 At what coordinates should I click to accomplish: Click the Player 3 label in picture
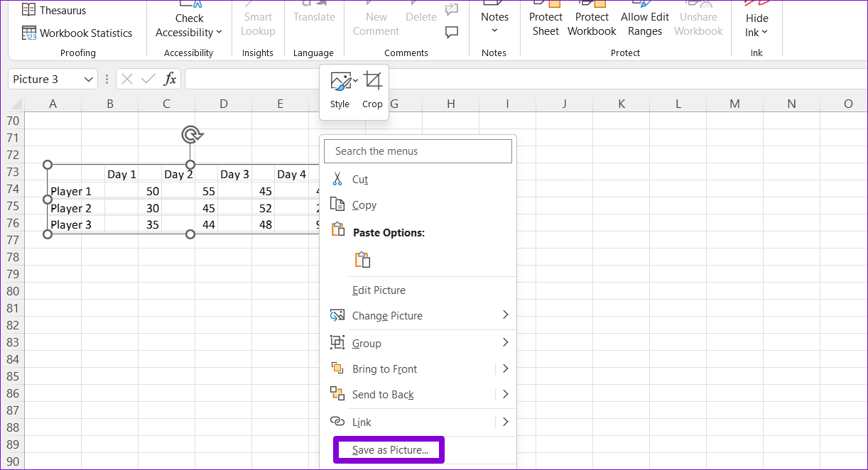[x=71, y=225]
